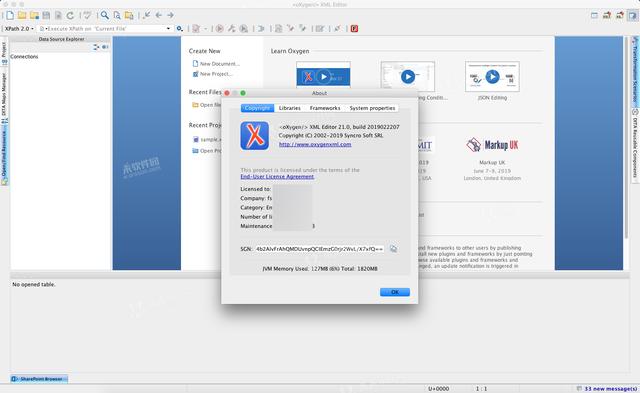
Task: Click the Back arrow in toolbar
Action: pyautogui.click(x=158, y=16)
